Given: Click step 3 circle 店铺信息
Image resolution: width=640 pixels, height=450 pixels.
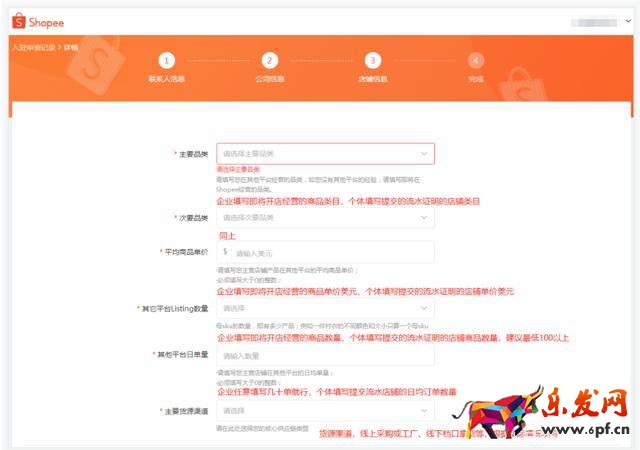Looking at the screenshot, I should 372,61.
